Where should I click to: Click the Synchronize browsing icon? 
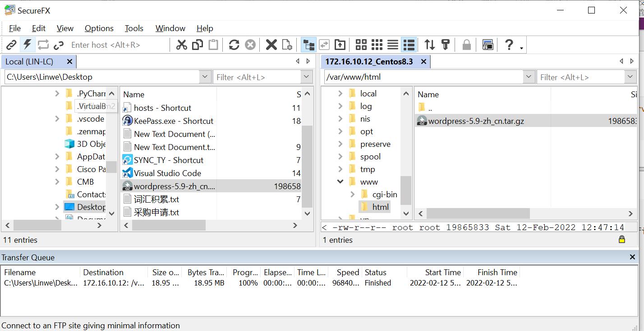pyautogui.click(x=324, y=45)
